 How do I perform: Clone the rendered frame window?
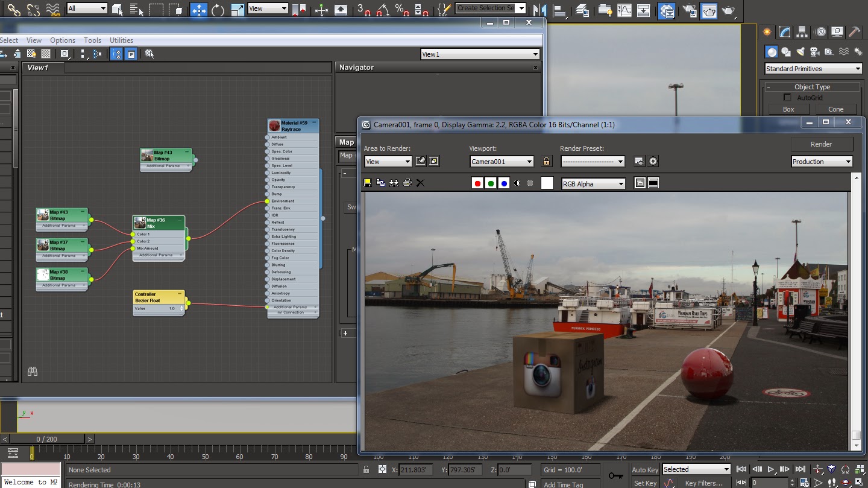(x=394, y=183)
